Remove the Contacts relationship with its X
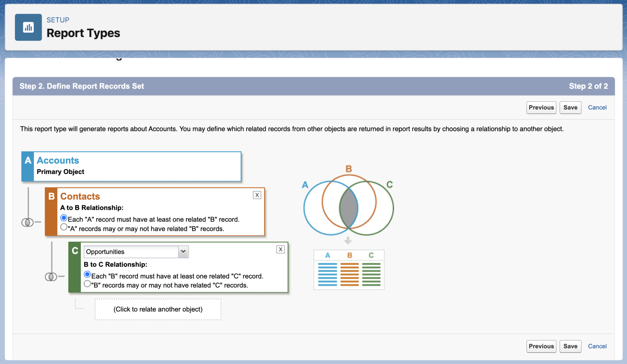Image resolution: width=627 pixels, height=364 pixels. [257, 195]
